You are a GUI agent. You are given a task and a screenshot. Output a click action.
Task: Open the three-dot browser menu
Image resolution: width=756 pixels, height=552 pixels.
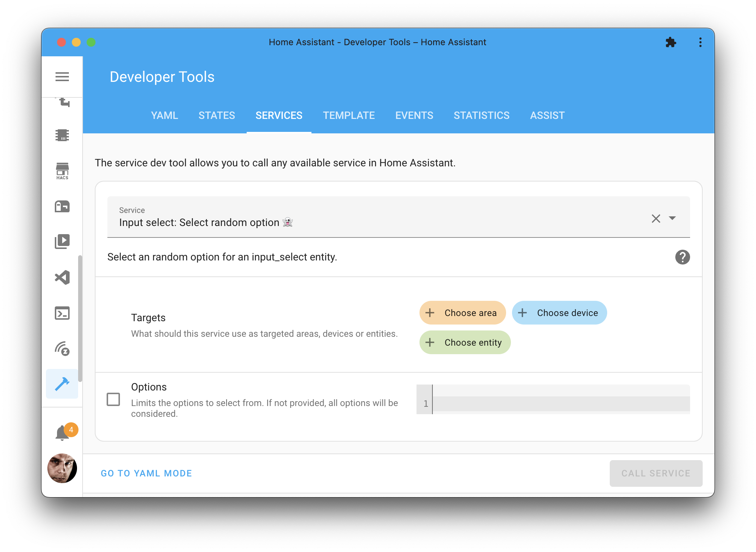pyautogui.click(x=700, y=42)
